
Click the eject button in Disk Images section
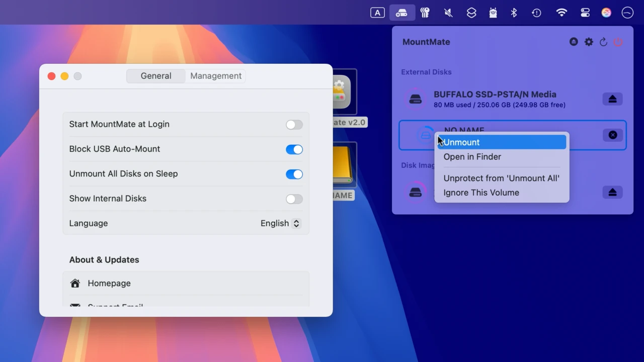click(612, 193)
